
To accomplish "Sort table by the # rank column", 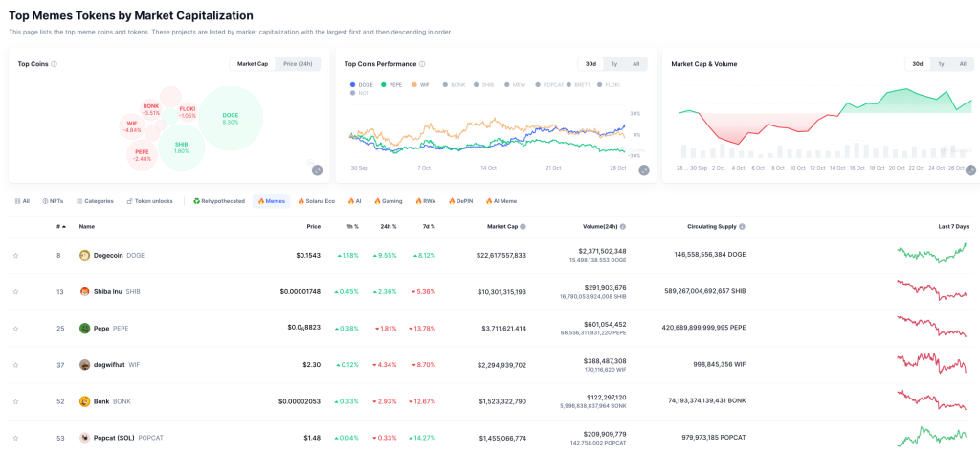I will click(59, 227).
